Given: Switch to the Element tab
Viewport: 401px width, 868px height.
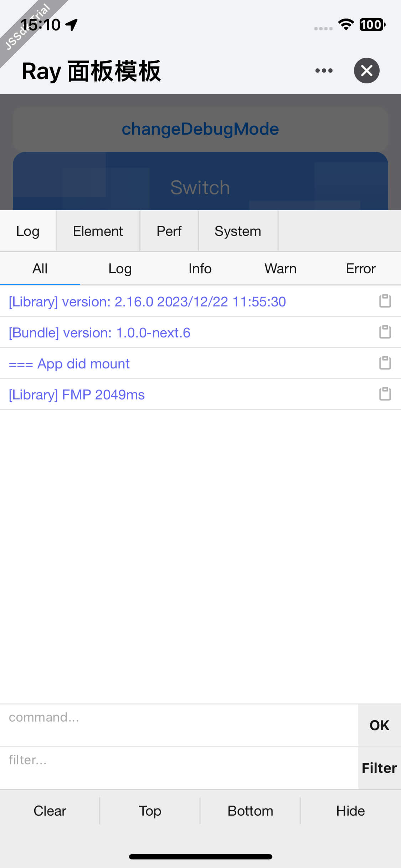Looking at the screenshot, I should pyautogui.click(x=98, y=231).
